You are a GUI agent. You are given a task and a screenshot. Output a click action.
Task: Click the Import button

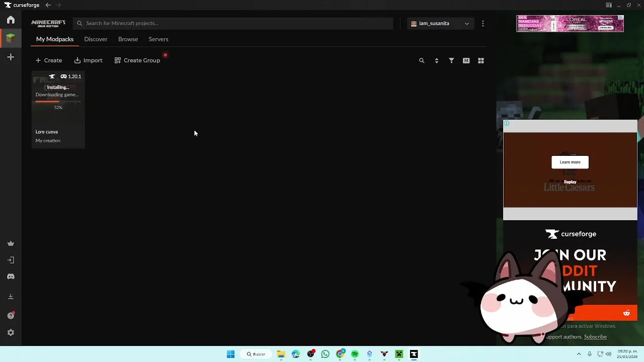(88, 60)
